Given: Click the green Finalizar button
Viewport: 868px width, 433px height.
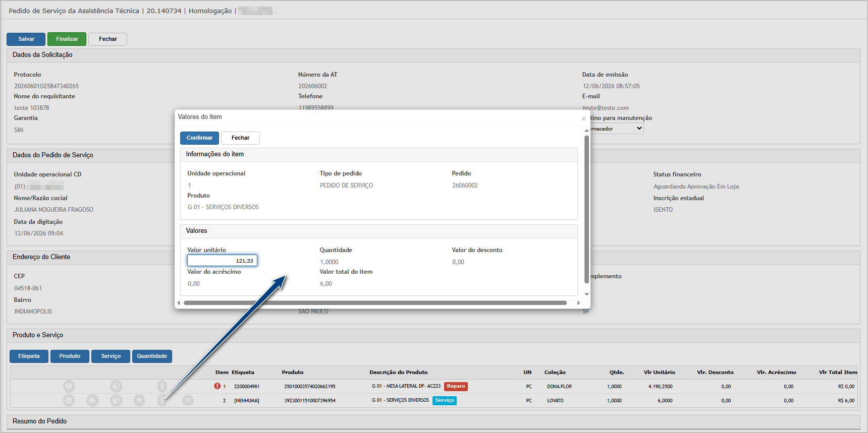Looking at the screenshot, I should [x=67, y=39].
